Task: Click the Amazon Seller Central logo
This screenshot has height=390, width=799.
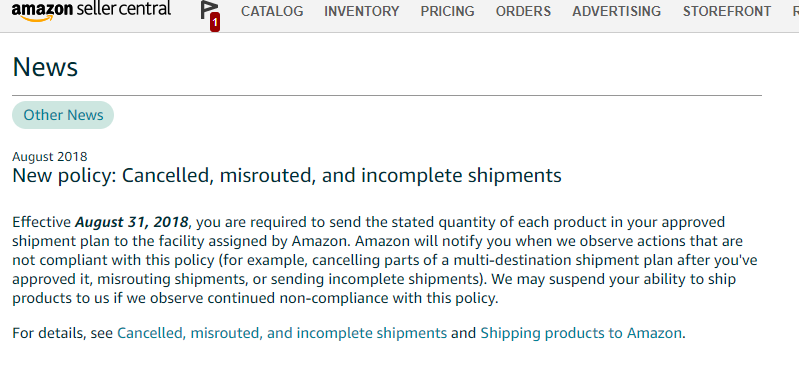Action: tap(91, 11)
